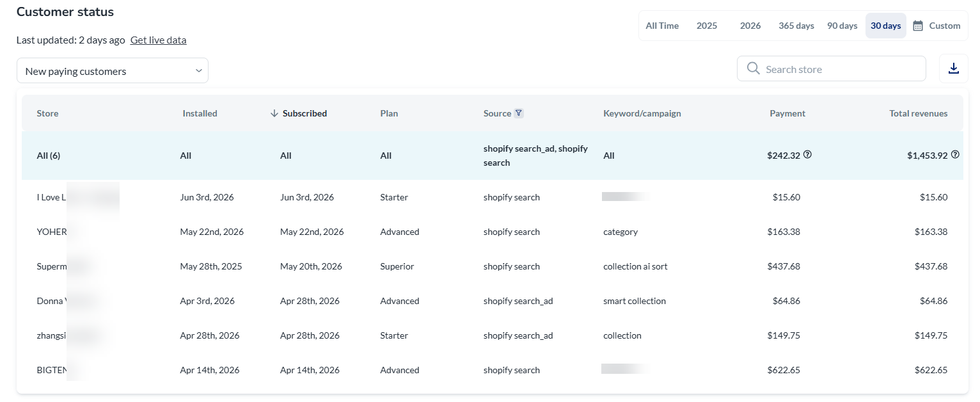Sort by the Payment column header
Image resolution: width=980 pixels, height=402 pixels.
(x=787, y=113)
